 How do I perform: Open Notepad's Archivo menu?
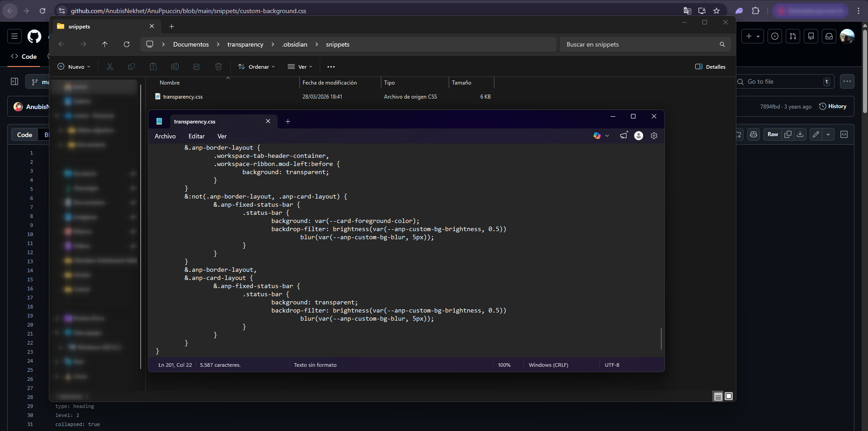coord(165,136)
